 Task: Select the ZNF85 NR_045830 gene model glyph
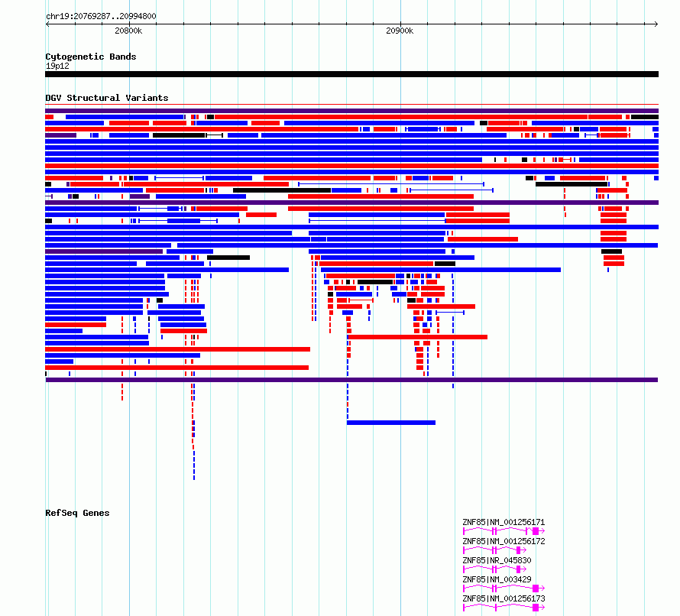click(494, 569)
